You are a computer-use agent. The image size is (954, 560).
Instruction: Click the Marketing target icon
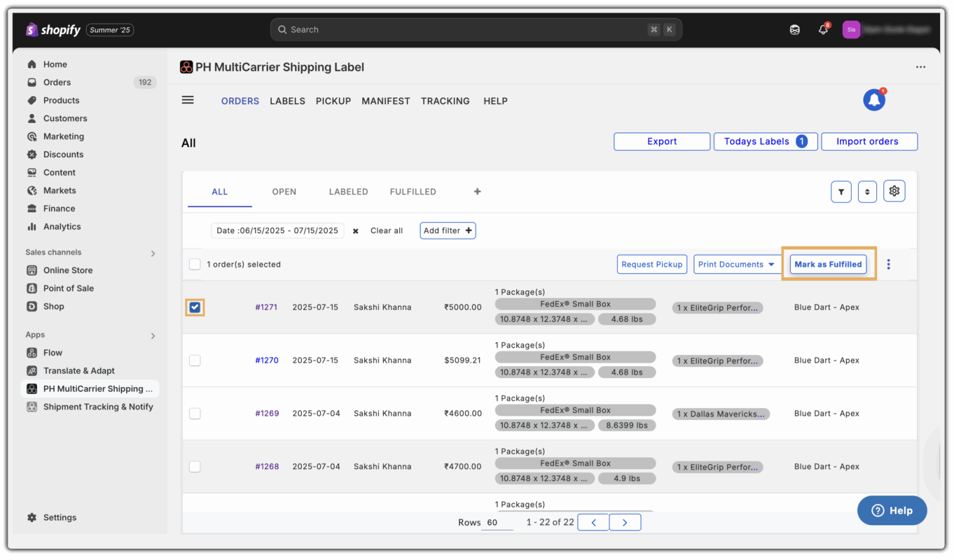[32, 137]
